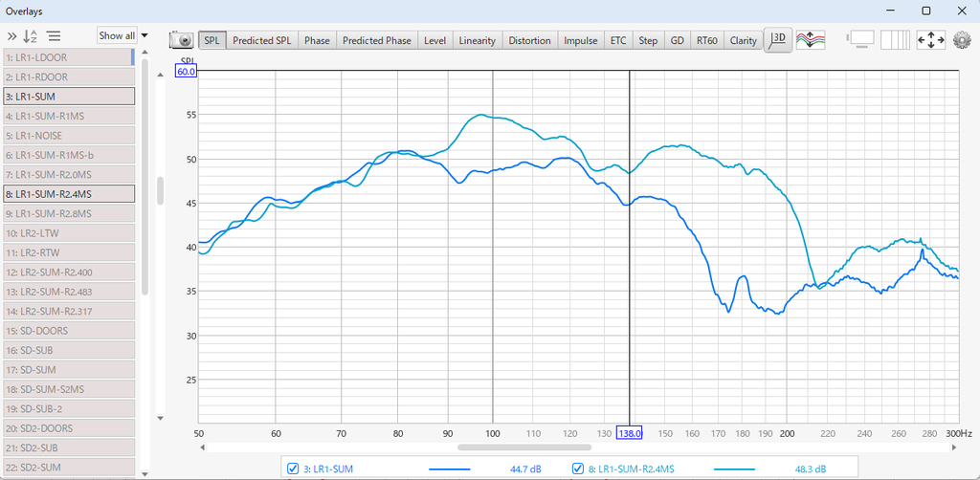Viewport: 980px width, 480px height.
Task: Click the 60.0 SPL axis limit box
Action: click(187, 72)
